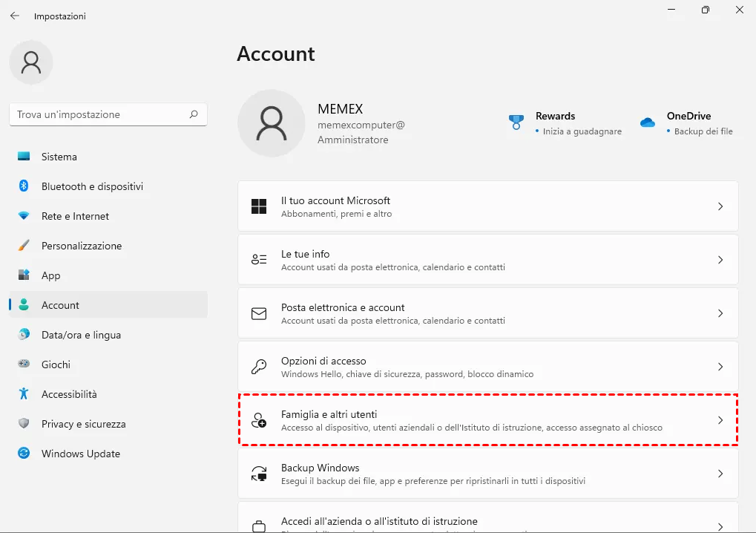Expand the Opzioni di accesso chevron
The image size is (756, 533).
pos(720,367)
